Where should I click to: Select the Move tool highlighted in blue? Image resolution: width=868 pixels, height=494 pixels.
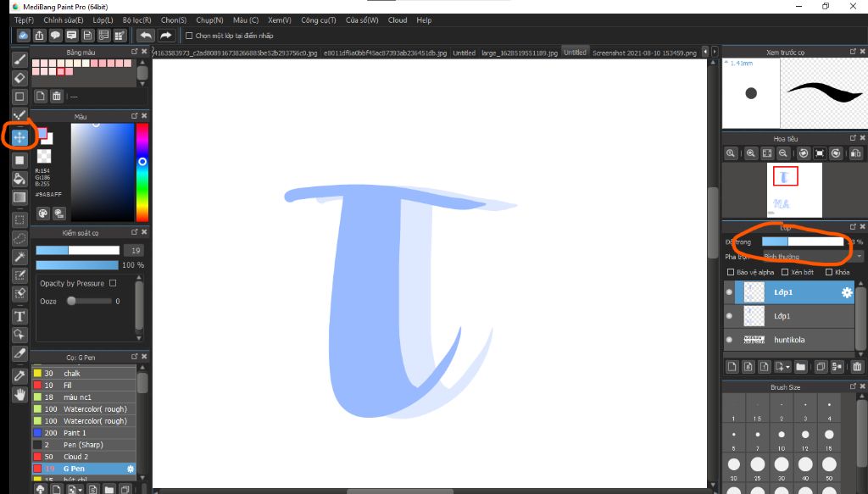[x=19, y=137]
